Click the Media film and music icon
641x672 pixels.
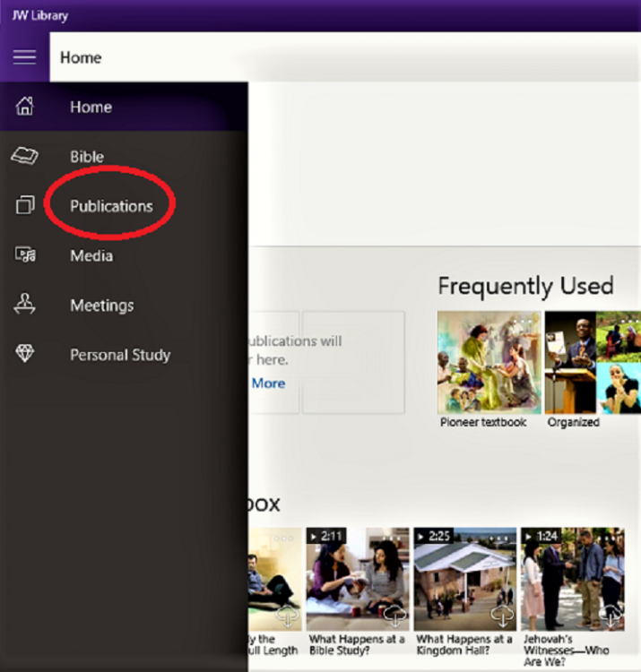click(x=25, y=254)
